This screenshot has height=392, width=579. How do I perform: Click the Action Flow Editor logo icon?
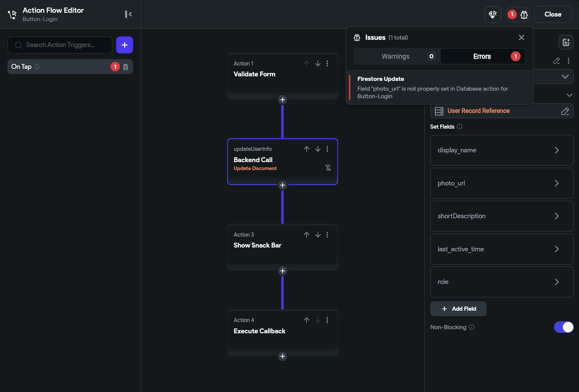12,15
